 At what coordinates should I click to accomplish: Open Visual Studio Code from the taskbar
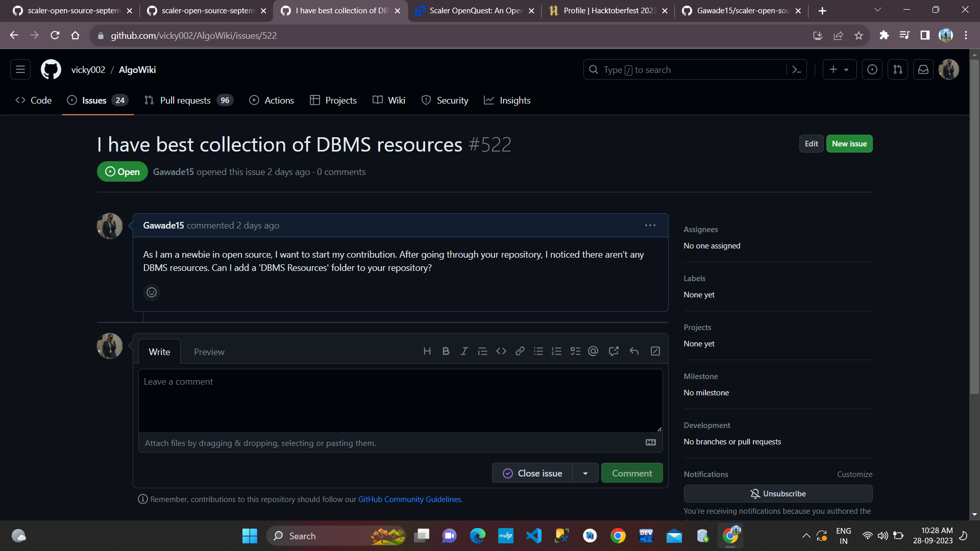533,536
